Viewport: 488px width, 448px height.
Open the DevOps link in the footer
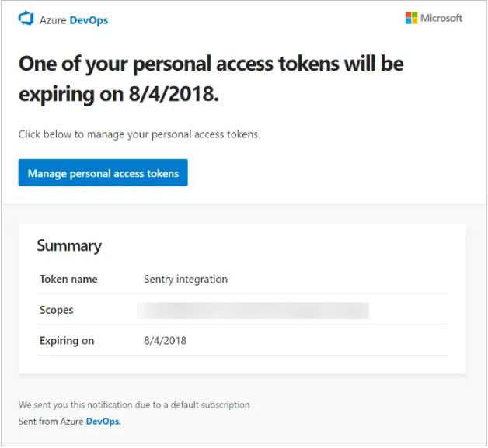pos(103,422)
